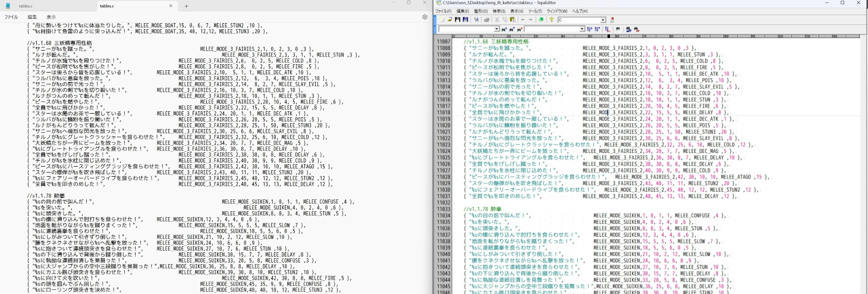Click the New file icon in TepaEditor toolbar

[x=442, y=20]
